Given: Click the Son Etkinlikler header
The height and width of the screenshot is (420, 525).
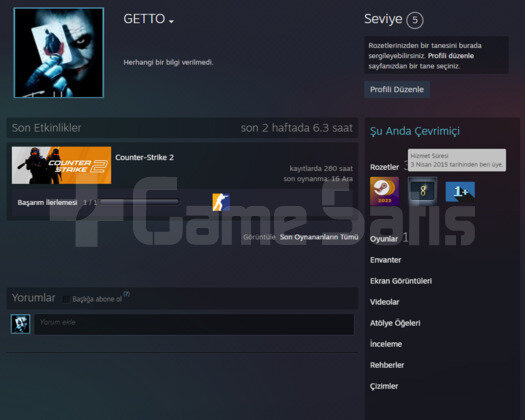Looking at the screenshot, I should (x=47, y=128).
